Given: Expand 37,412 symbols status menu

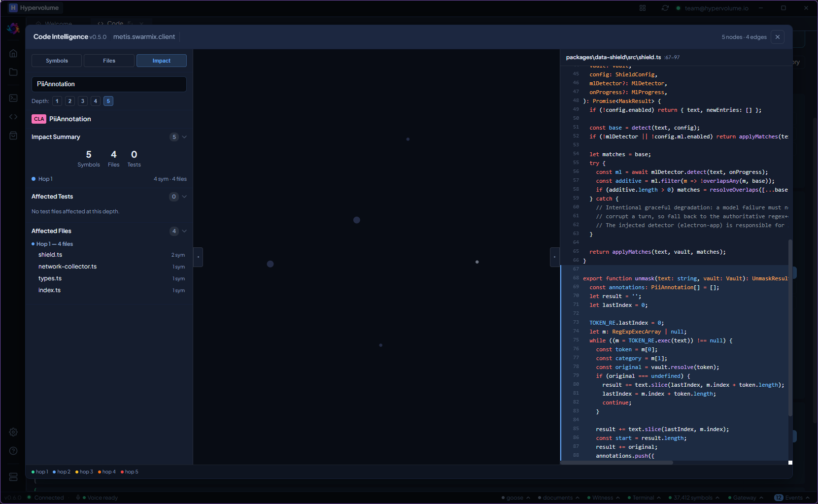Looking at the screenshot, I should [693, 498].
